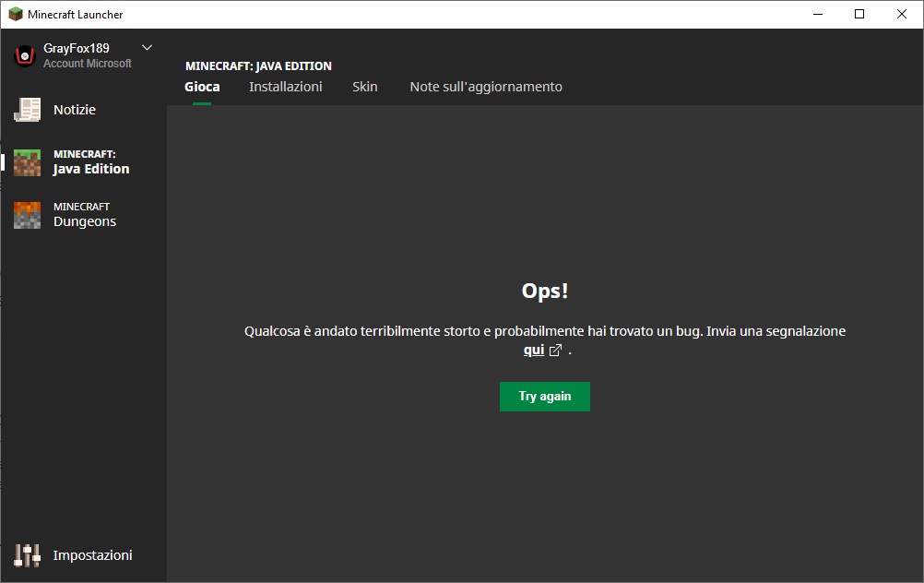The height and width of the screenshot is (583, 924).
Task: Open Minecraft Dungeons in sidebar
Action: pyautogui.click(x=84, y=215)
